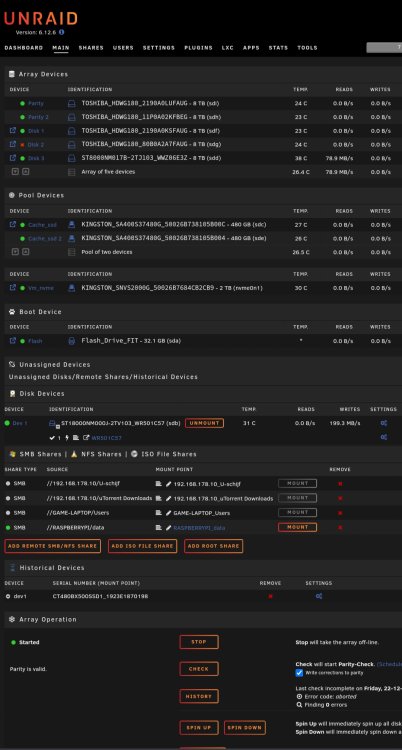
Task: Open browse icon for Flash boot device
Action: (x=13, y=341)
